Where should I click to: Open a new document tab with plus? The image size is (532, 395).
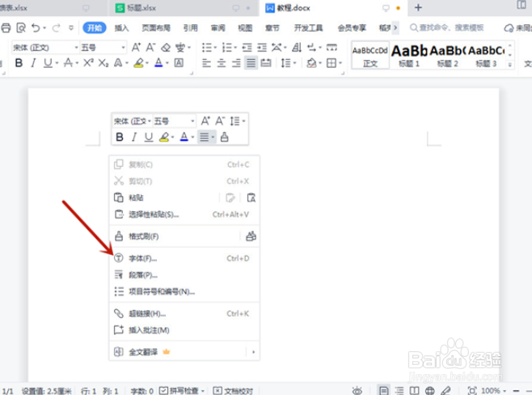[x=418, y=7]
